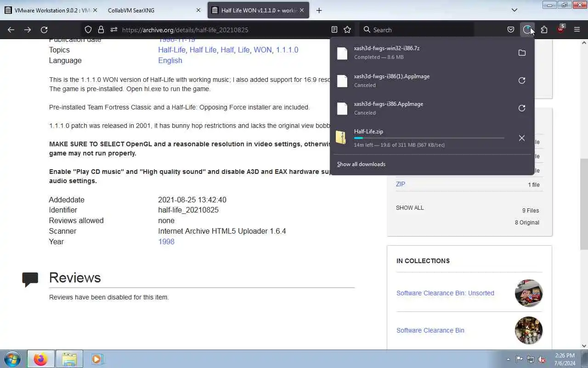Cancel the Half-Life.zip download

(522, 138)
